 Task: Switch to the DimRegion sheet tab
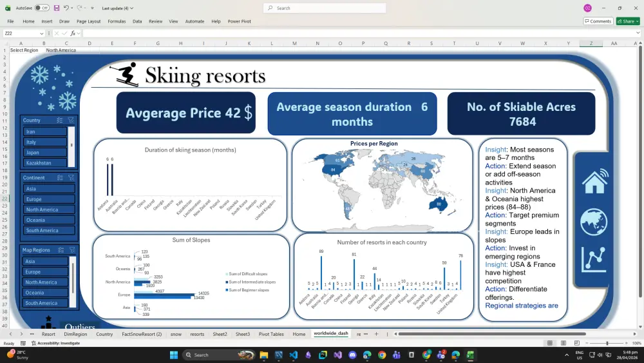point(75,334)
